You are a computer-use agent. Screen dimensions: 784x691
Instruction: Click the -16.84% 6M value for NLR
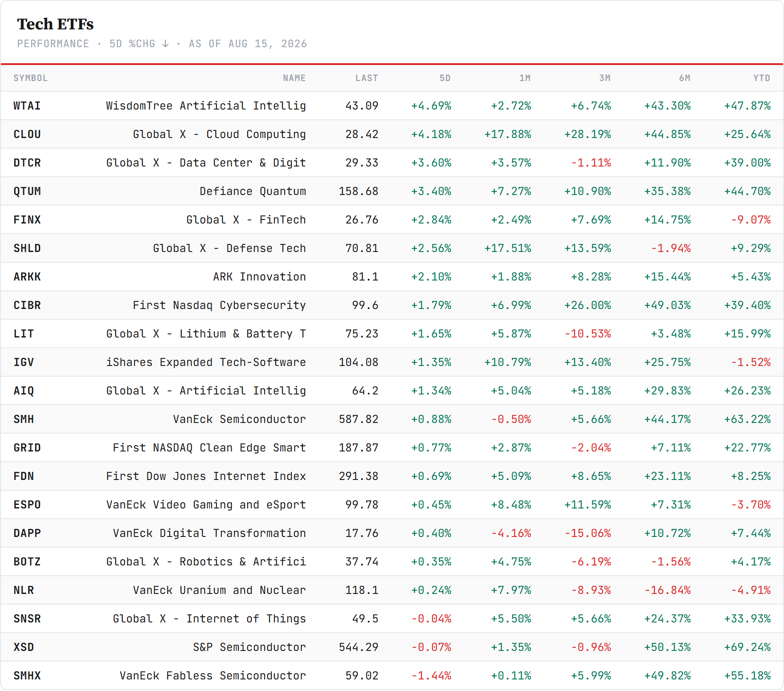click(x=668, y=590)
